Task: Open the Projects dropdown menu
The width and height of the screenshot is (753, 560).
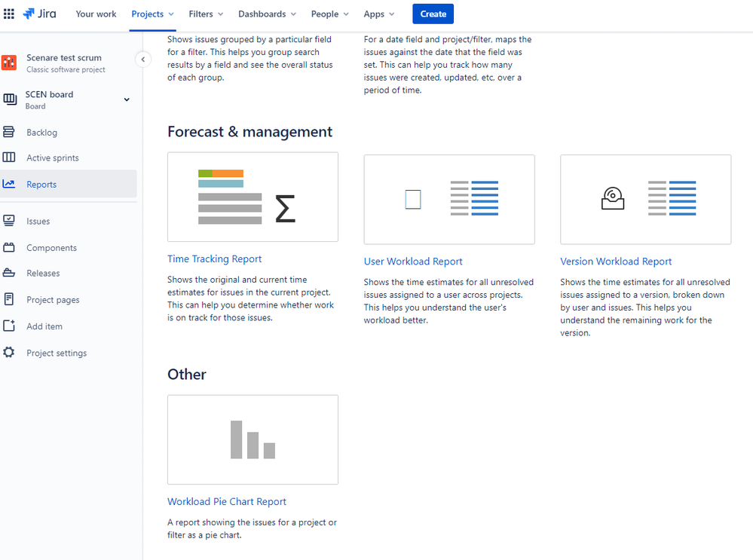Action: (x=153, y=14)
